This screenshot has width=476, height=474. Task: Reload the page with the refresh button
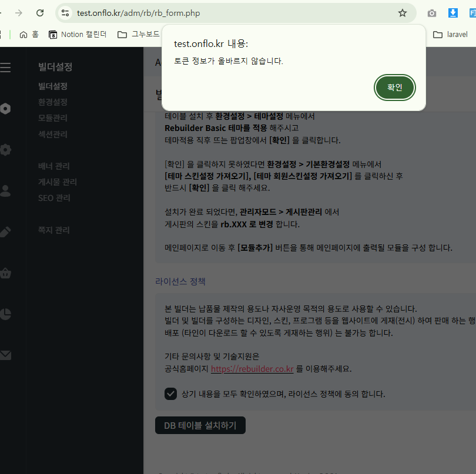40,13
